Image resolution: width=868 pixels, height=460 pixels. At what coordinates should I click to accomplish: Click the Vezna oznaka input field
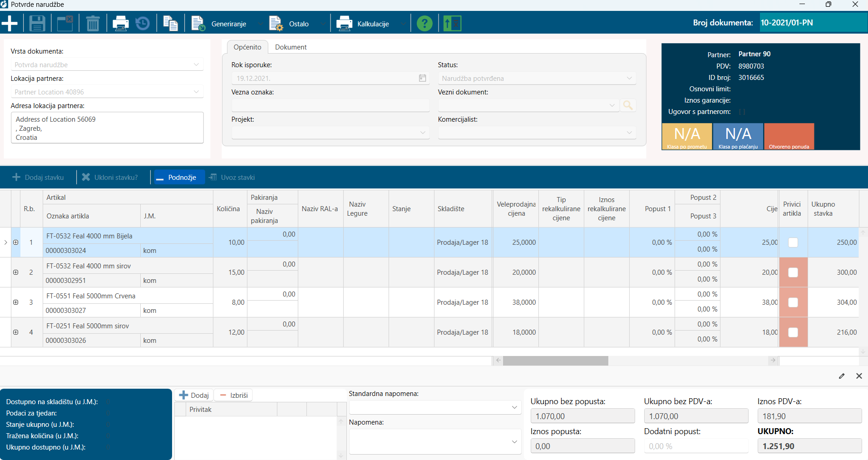tap(330, 105)
